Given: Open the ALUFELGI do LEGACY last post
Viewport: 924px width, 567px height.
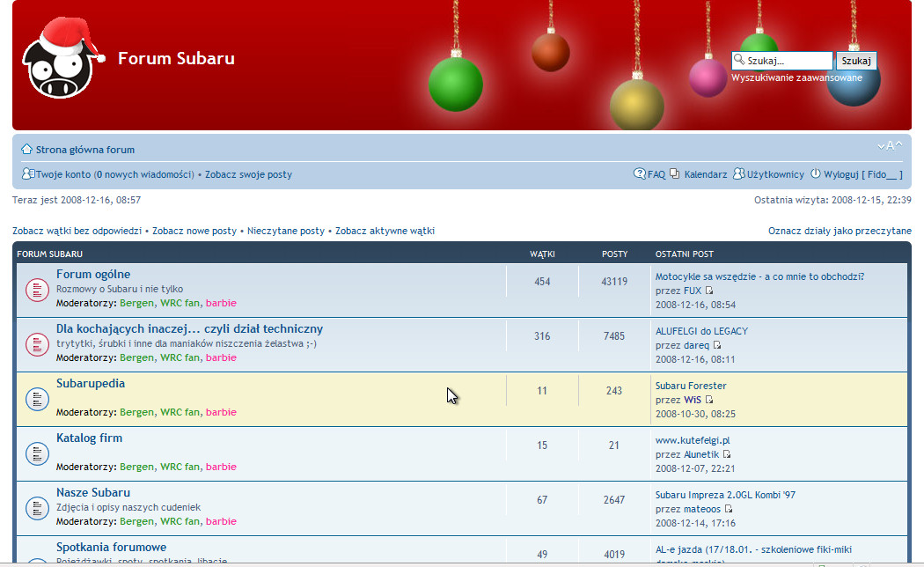Looking at the screenshot, I should tap(701, 331).
